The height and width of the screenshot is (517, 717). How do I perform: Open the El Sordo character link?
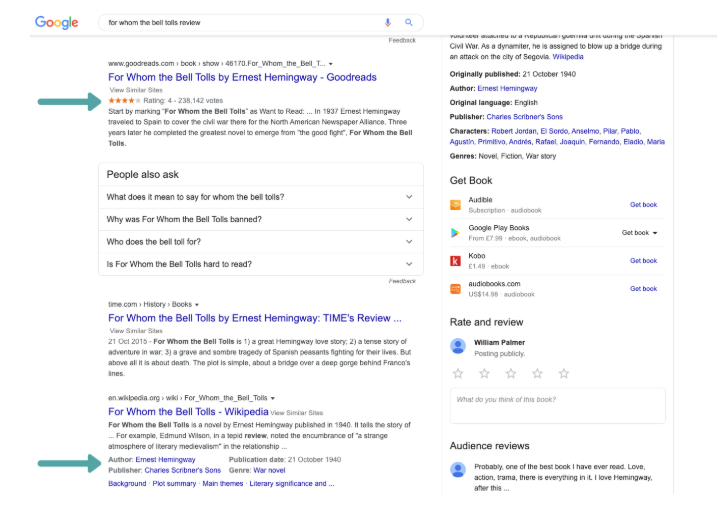coord(554,131)
